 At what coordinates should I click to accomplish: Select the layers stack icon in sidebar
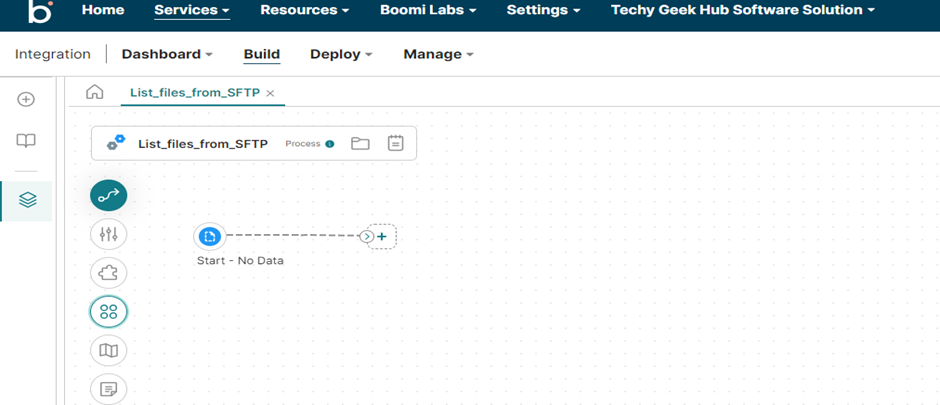[x=27, y=200]
